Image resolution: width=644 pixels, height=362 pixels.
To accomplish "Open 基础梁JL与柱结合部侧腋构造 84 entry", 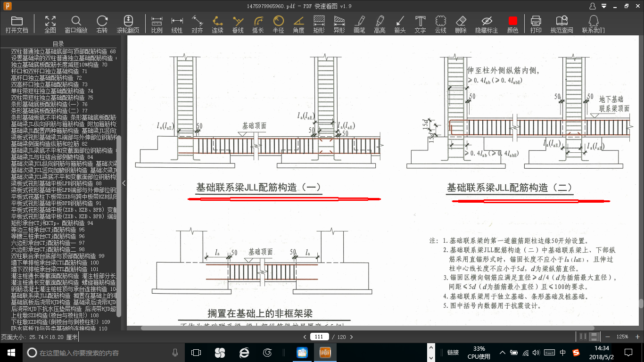I will (x=52, y=157).
